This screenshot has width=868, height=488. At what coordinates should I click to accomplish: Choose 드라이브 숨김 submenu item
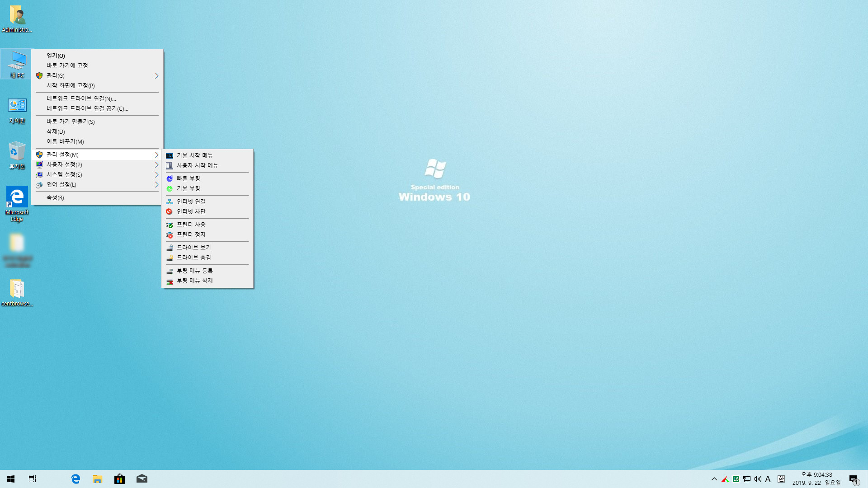[x=207, y=258]
